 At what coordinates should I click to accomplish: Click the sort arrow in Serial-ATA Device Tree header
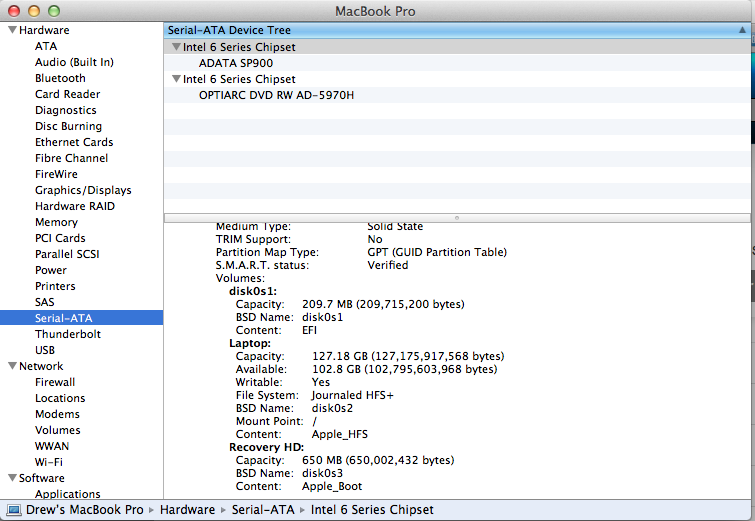(x=742, y=30)
